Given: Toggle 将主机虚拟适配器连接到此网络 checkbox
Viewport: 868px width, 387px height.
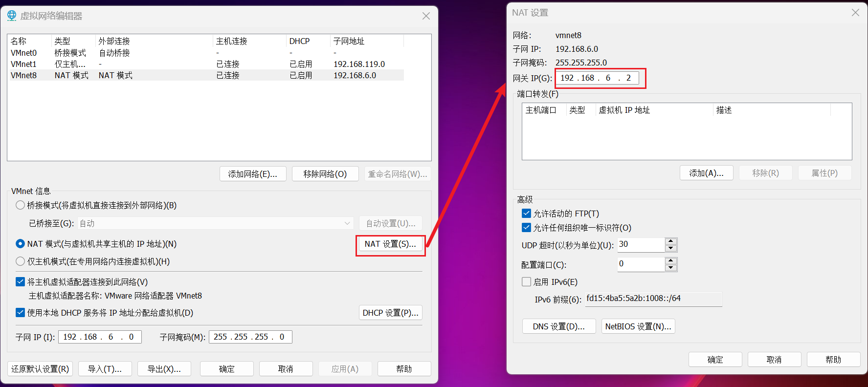Looking at the screenshot, I should click(20, 282).
